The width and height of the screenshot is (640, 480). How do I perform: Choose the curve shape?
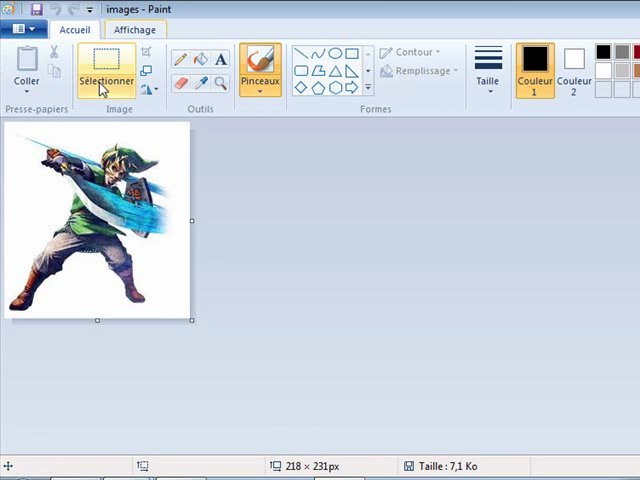(318, 53)
